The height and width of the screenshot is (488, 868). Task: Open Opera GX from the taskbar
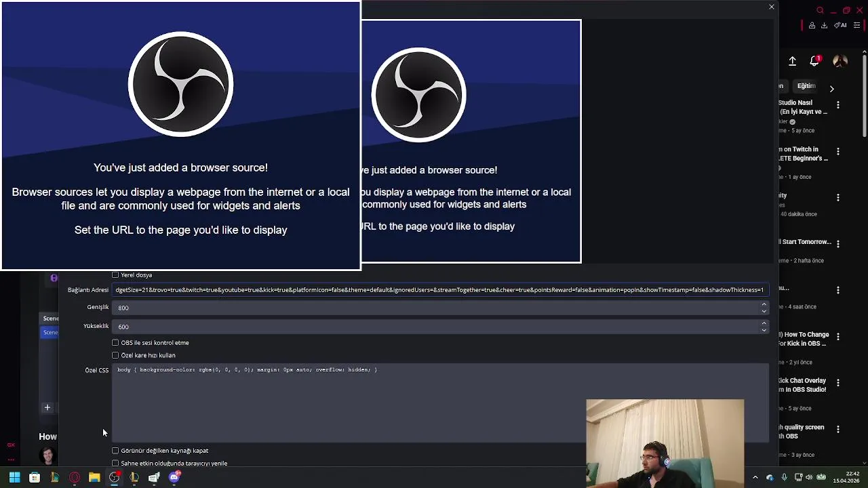click(x=75, y=478)
